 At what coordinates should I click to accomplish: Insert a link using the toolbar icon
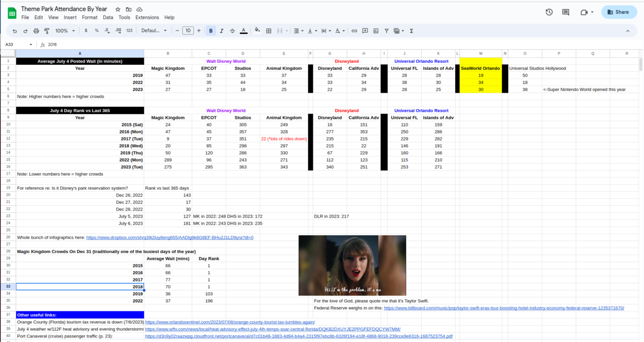tap(354, 31)
